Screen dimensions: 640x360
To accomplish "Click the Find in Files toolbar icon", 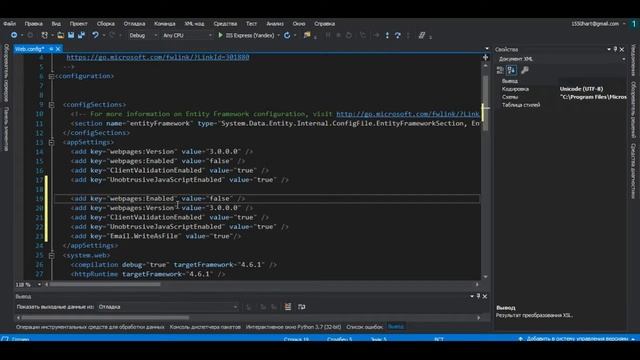I will tap(307, 36).
